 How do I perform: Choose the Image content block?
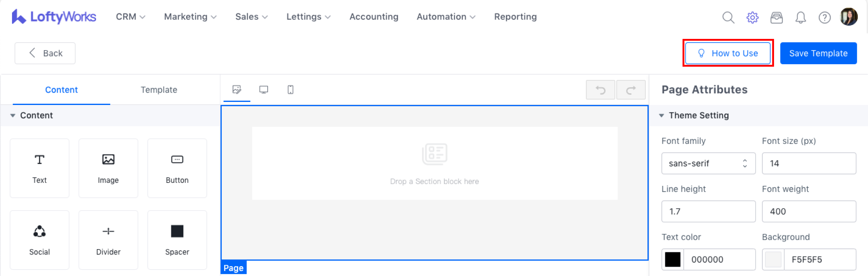(108, 168)
